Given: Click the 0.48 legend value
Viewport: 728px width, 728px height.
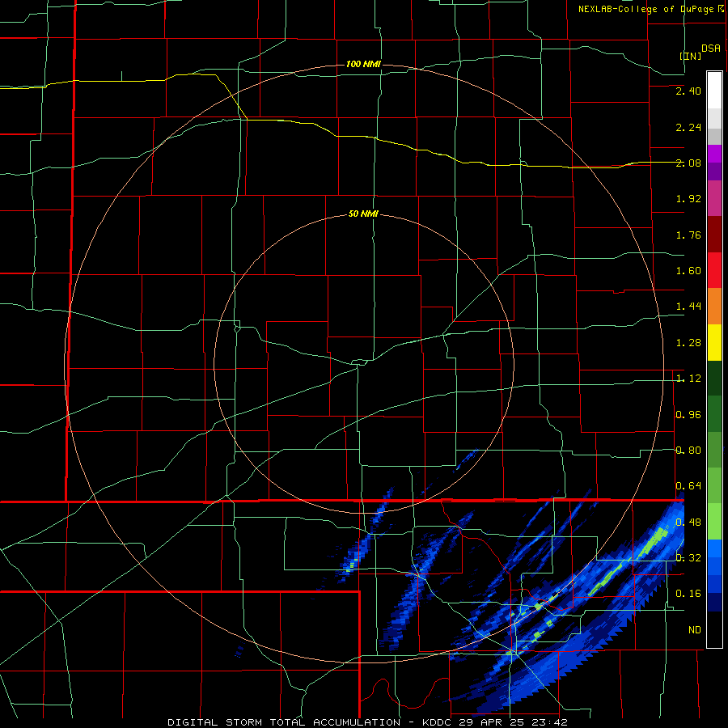Looking at the screenshot, I should coord(688,522).
